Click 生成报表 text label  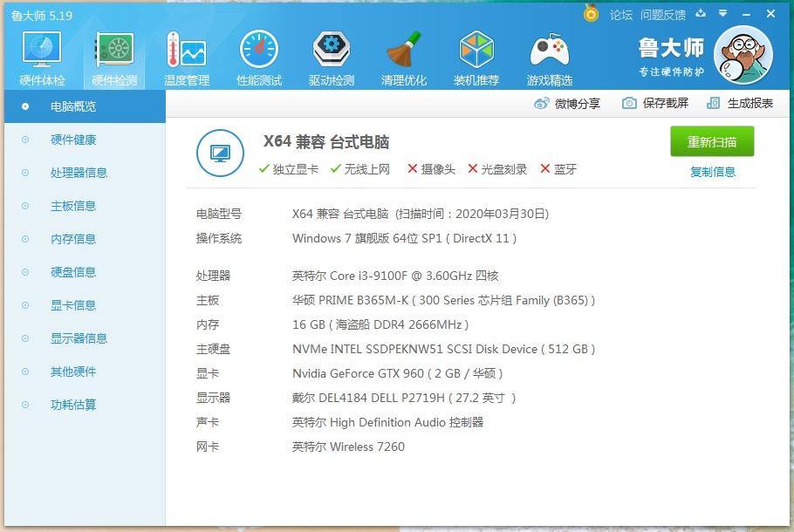[750, 103]
